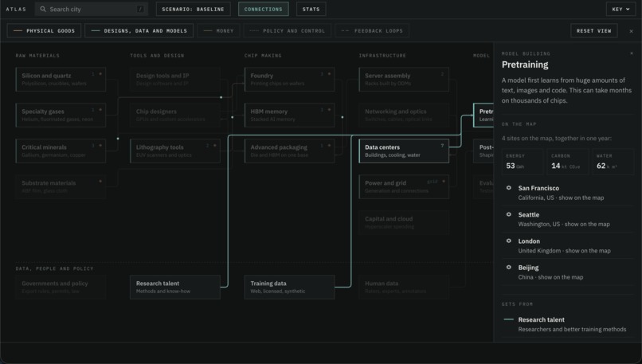Click the dot indicator on Power and grid
This screenshot has height=364, width=642.
point(444,182)
